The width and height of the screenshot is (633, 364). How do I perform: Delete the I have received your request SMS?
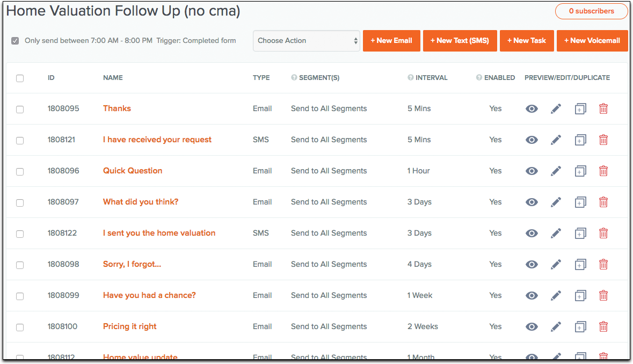click(603, 140)
